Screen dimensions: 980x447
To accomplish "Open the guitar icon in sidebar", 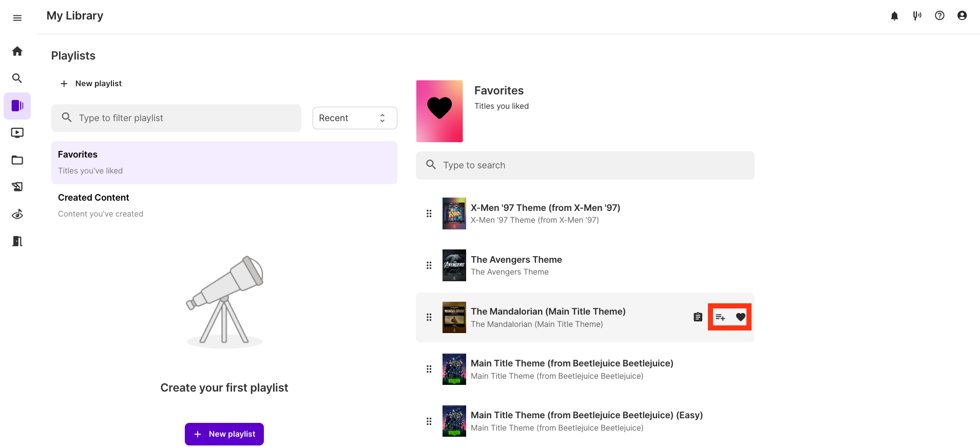I will click(x=17, y=214).
